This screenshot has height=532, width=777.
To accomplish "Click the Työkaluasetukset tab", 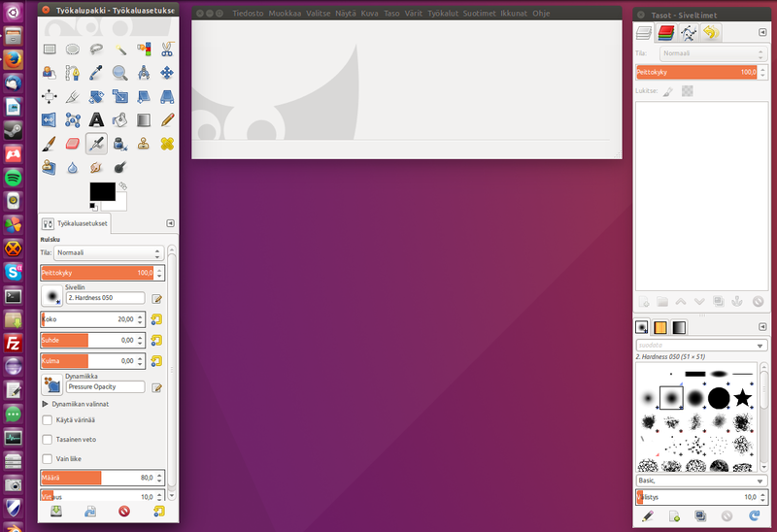I will coord(76,223).
